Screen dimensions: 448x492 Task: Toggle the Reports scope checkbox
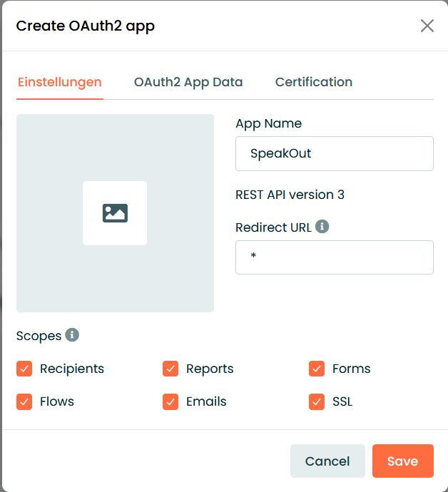[170, 369]
